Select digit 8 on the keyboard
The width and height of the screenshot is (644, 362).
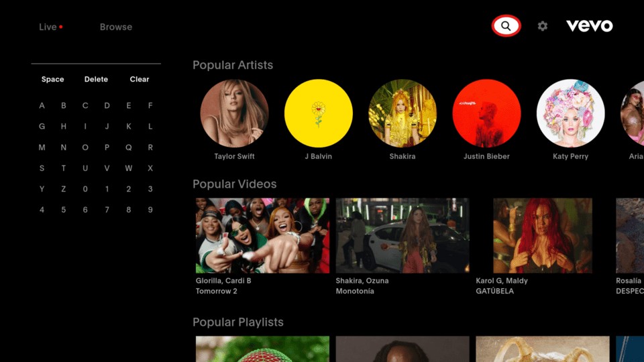[129, 210]
